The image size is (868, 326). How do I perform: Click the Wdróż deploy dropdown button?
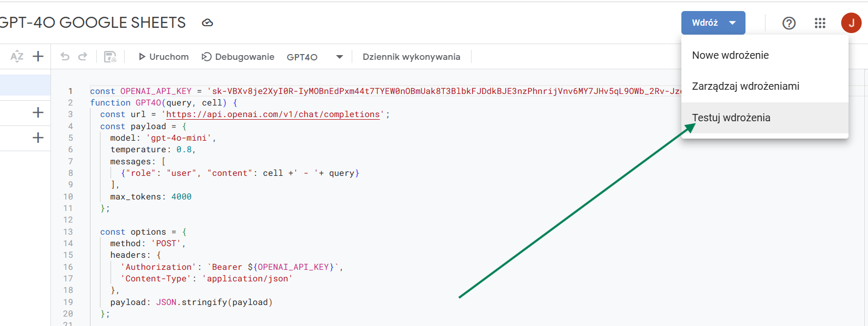[x=713, y=23]
